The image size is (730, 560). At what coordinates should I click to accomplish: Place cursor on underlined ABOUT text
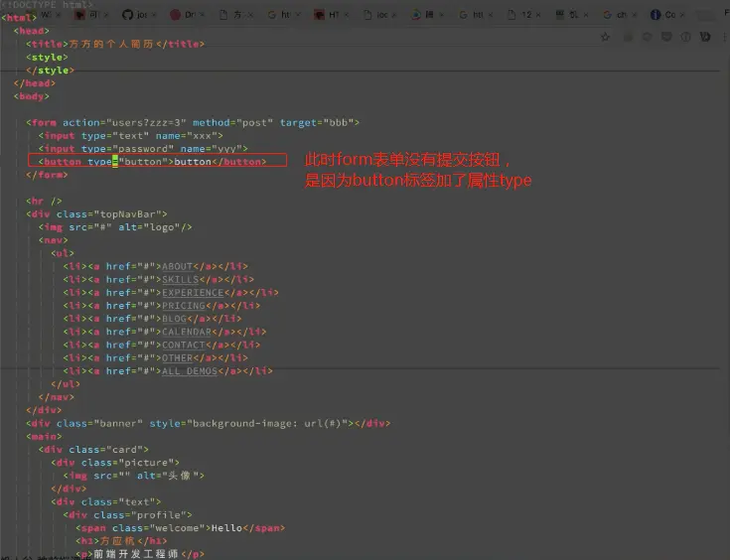point(178,267)
